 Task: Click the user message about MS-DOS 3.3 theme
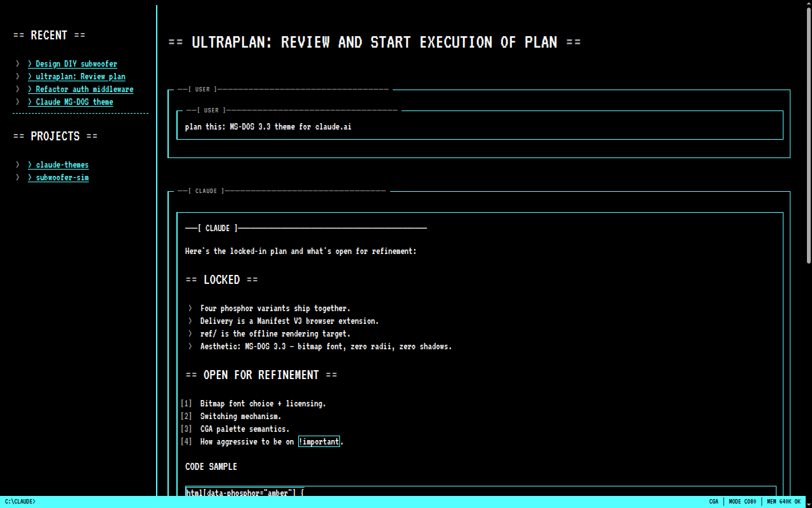[268, 127]
